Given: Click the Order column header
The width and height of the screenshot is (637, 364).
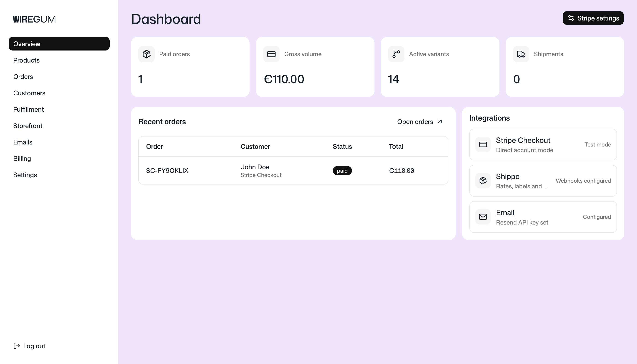Looking at the screenshot, I should click(x=154, y=147).
